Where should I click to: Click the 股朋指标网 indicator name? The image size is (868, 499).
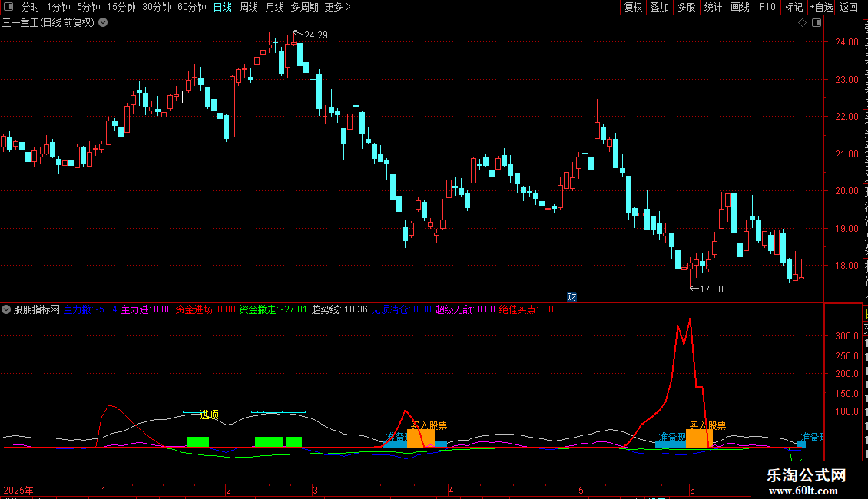(x=37, y=309)
